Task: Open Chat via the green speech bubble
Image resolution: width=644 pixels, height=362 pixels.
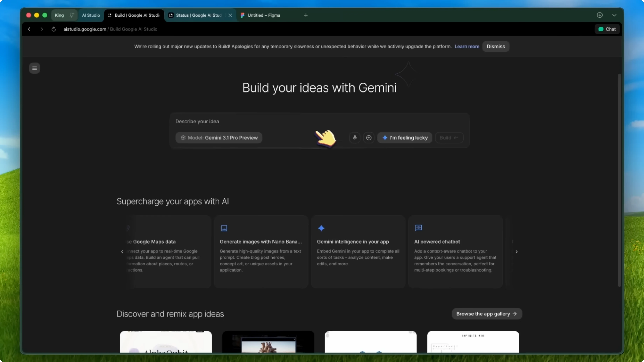Action: (x=607, y=29)
